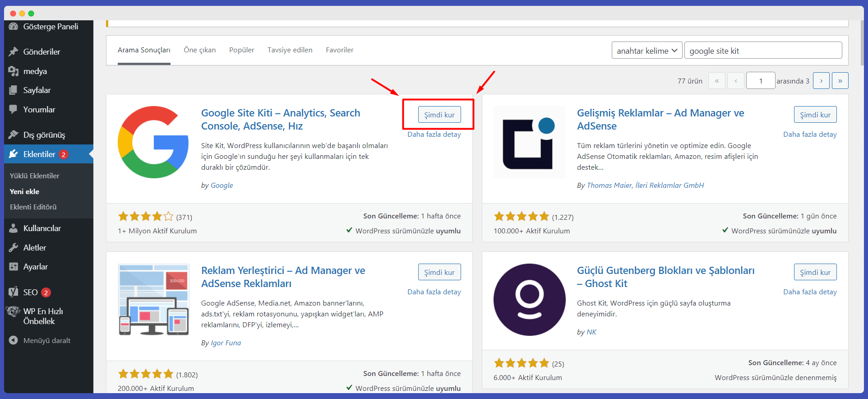Switch to the Öne çıkan tab
The height and width of the screenshot is (399, 868).
[x=199, y=50]
